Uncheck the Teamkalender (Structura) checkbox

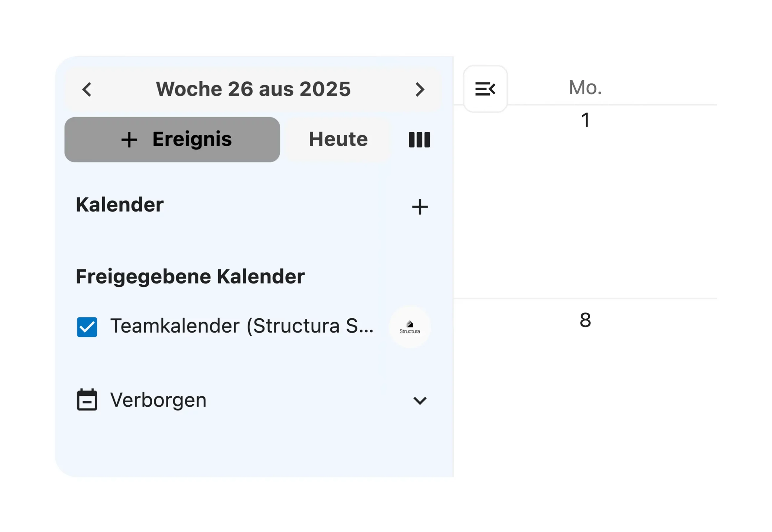click(x=87, y=327)
